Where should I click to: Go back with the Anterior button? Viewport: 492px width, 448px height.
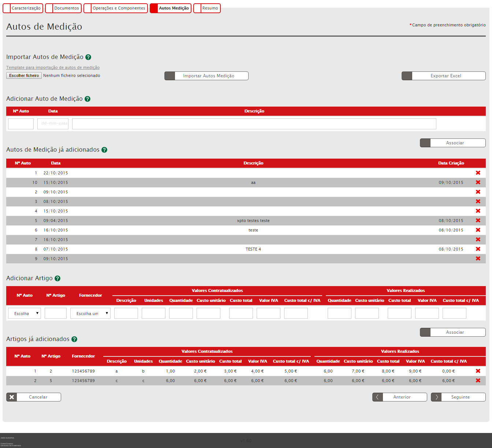coord(400,397)
